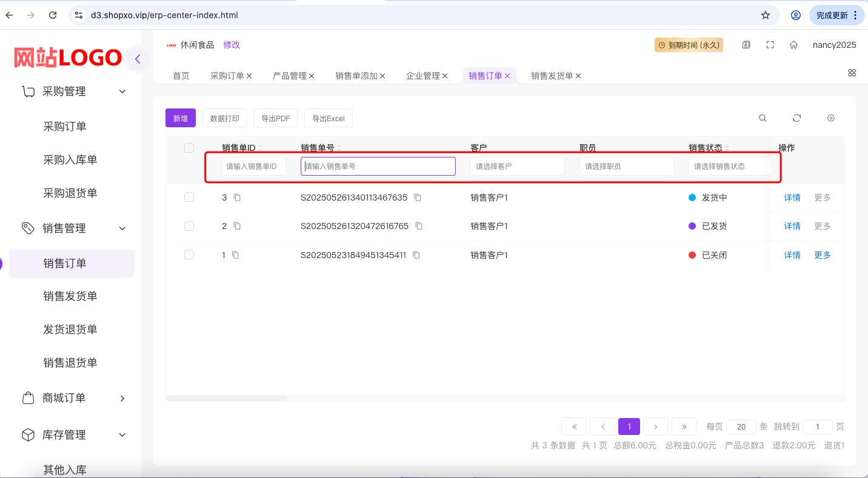Switch to the 销售发货单 tab
Screen dimensions: 868x478
tap(552, 76)
